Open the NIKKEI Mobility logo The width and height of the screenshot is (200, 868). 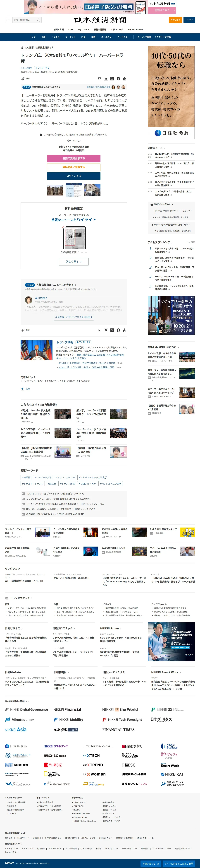tap(68, 719)
